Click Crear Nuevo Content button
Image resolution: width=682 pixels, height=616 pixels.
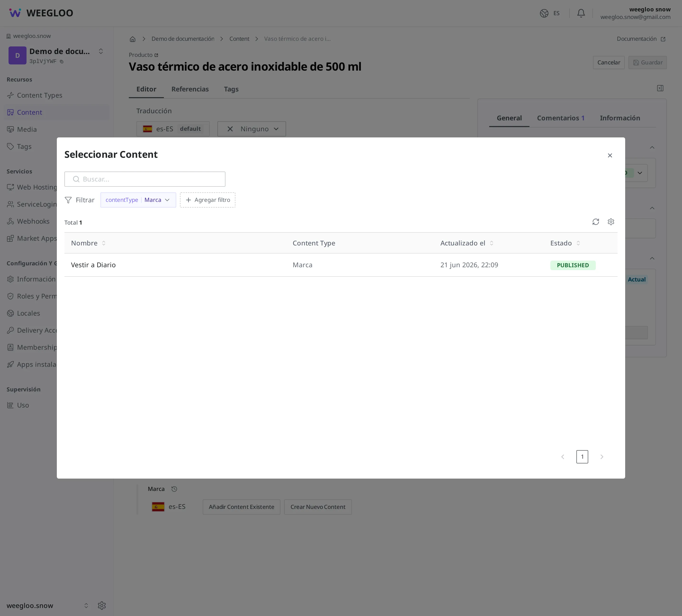(318, 507)
